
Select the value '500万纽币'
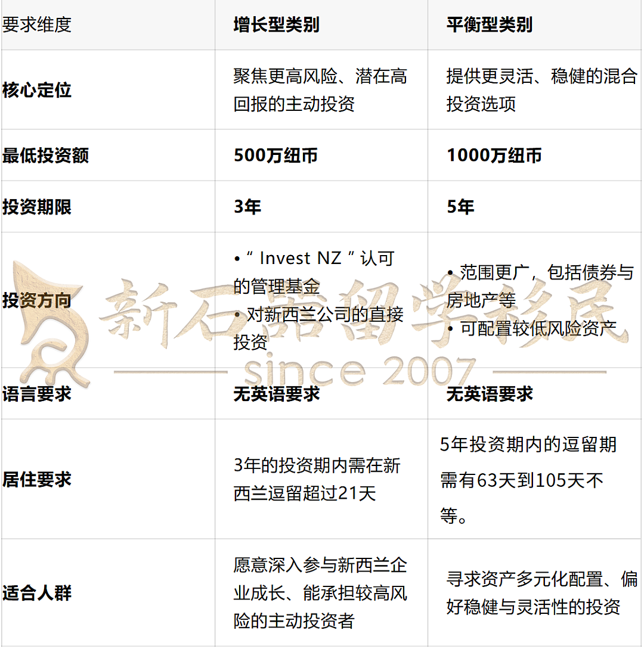tap(275, 156)
